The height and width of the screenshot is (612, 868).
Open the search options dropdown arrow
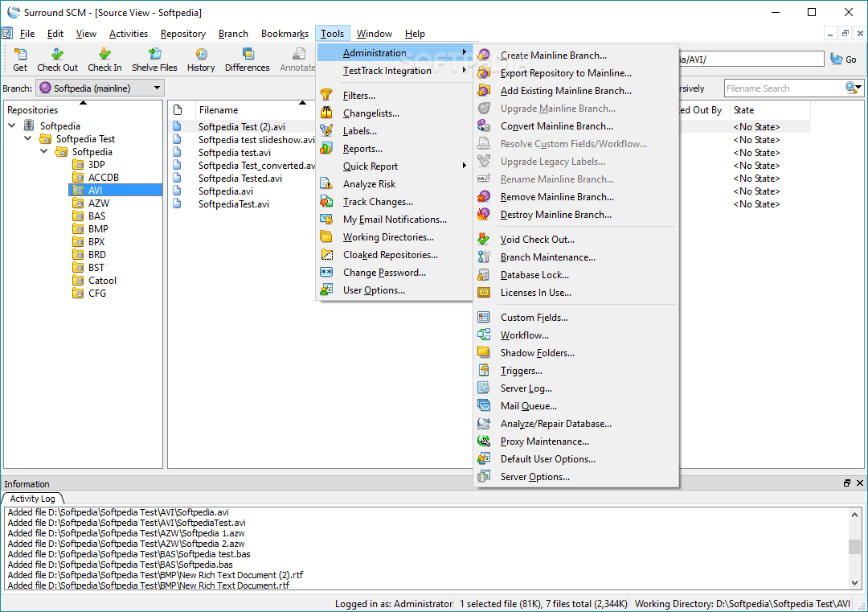tap(858, 88)
